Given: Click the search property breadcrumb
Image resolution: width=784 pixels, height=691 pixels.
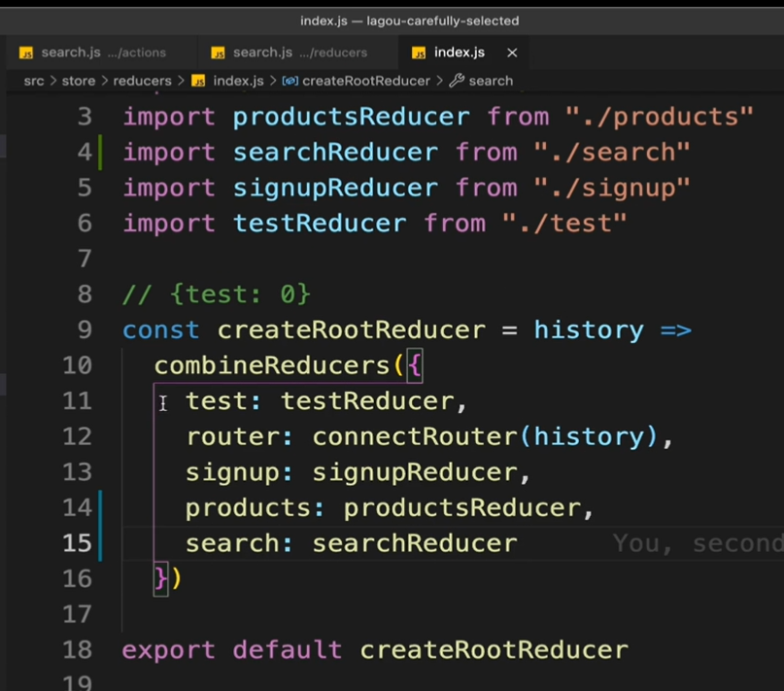Looking at the screenshot, I should coord(491,81).
